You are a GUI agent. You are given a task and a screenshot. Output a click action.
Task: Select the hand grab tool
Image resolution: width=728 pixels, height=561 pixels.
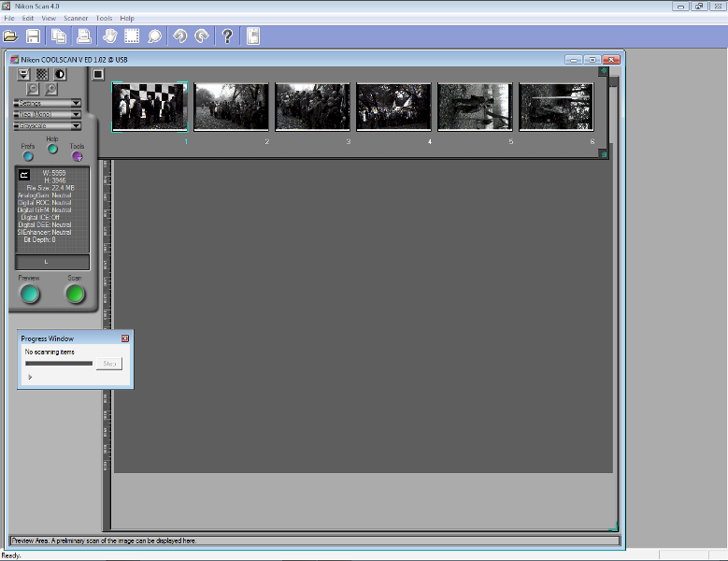108,36
